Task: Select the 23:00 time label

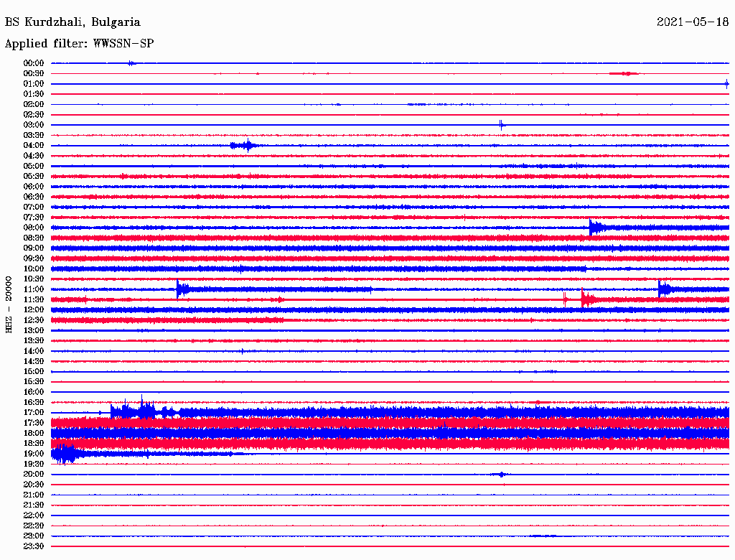Action: (x=34, y=536)
